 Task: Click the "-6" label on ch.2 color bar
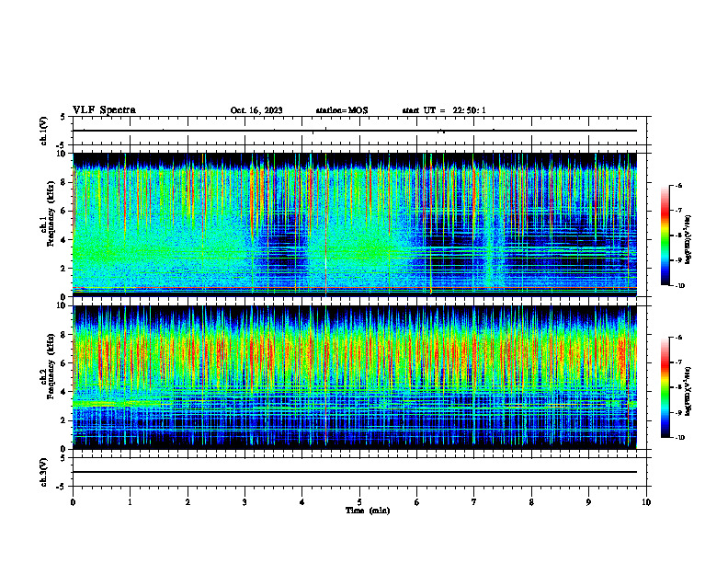pyautogui.click(x=678, y=338)
